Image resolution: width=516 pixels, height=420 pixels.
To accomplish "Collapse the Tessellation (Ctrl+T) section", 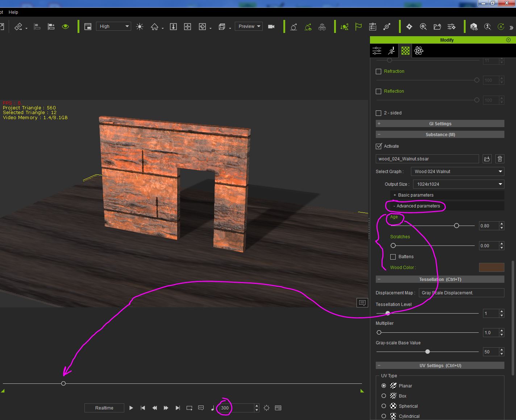I will (440, 280).
